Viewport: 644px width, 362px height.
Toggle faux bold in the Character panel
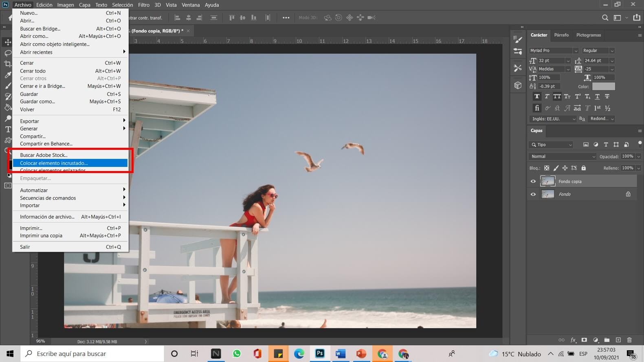click(537, 97)
